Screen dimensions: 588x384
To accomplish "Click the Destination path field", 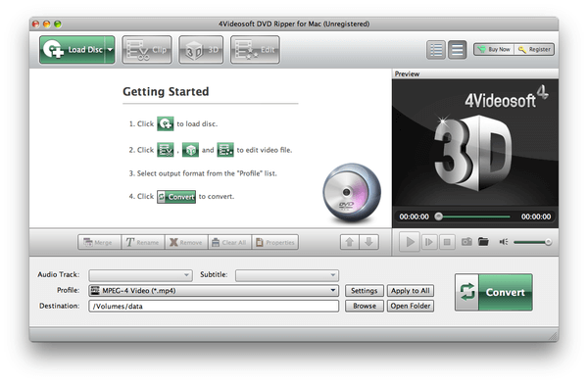I will (x=214, y=306).
